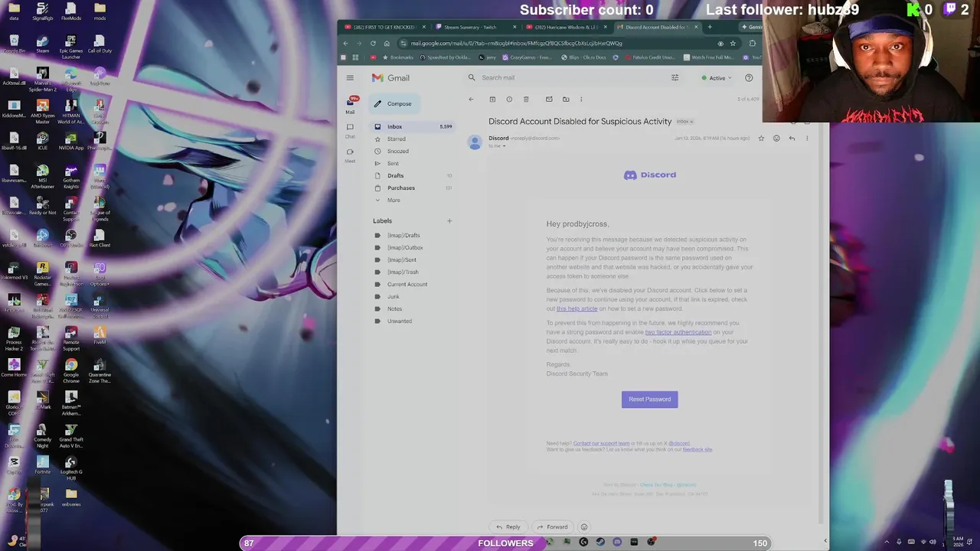Select Recycle Bin on desktop
The image size is (980, 551).
click(x=14, y=44)
